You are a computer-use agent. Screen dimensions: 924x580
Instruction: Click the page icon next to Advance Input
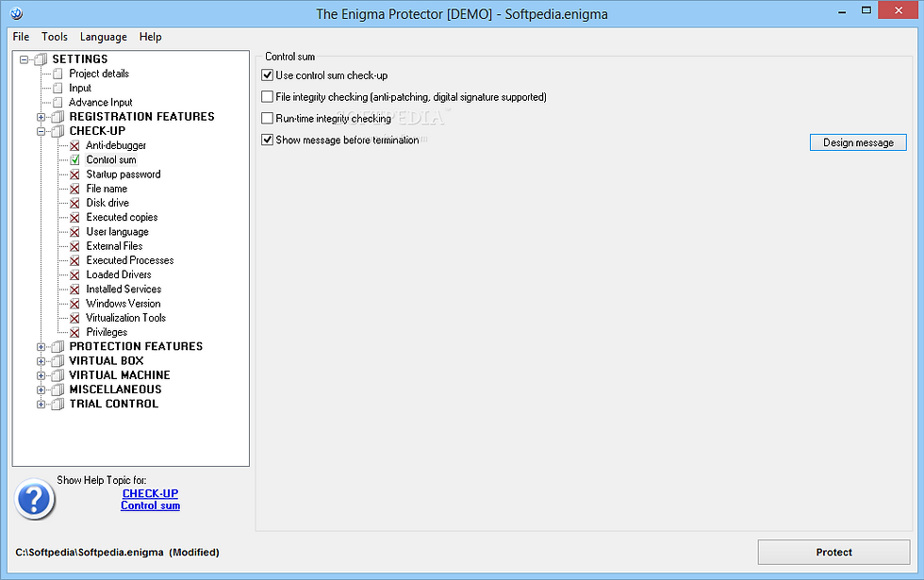point(58,103)
